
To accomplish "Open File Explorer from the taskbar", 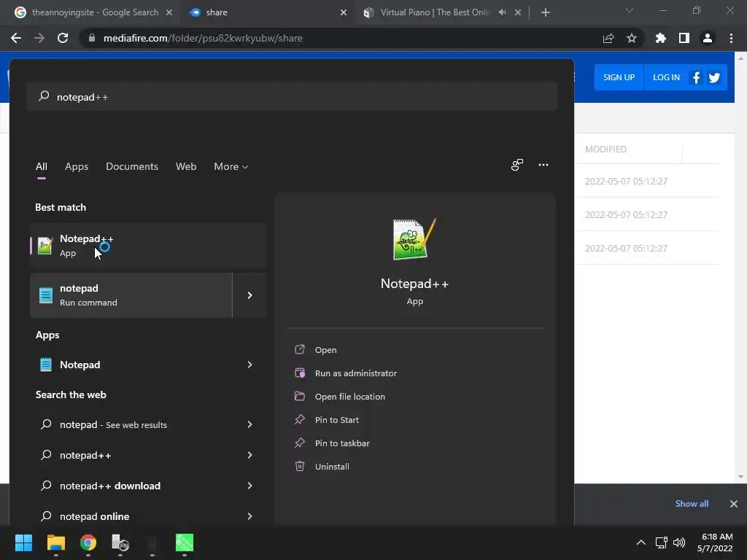I will click(x=55, y=542).
